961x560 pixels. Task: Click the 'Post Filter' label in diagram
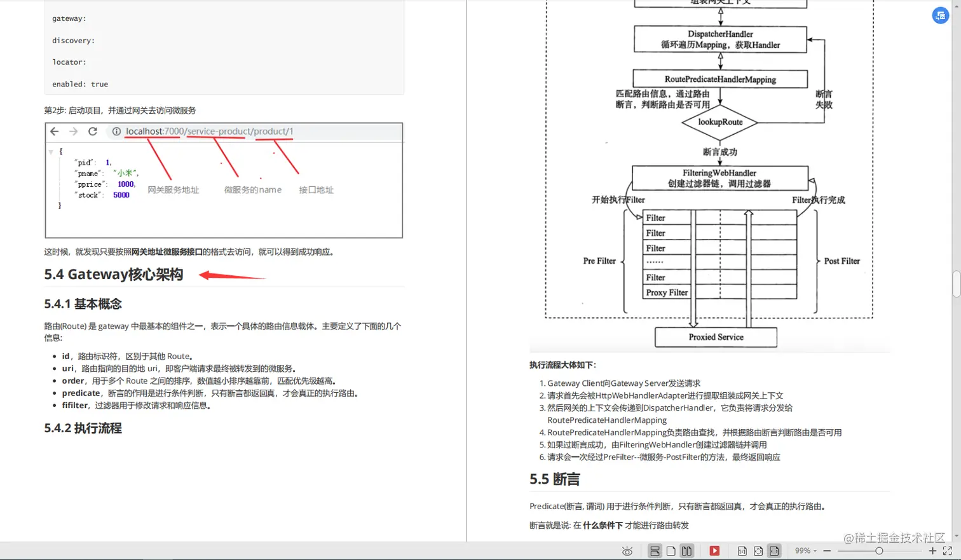842,261
